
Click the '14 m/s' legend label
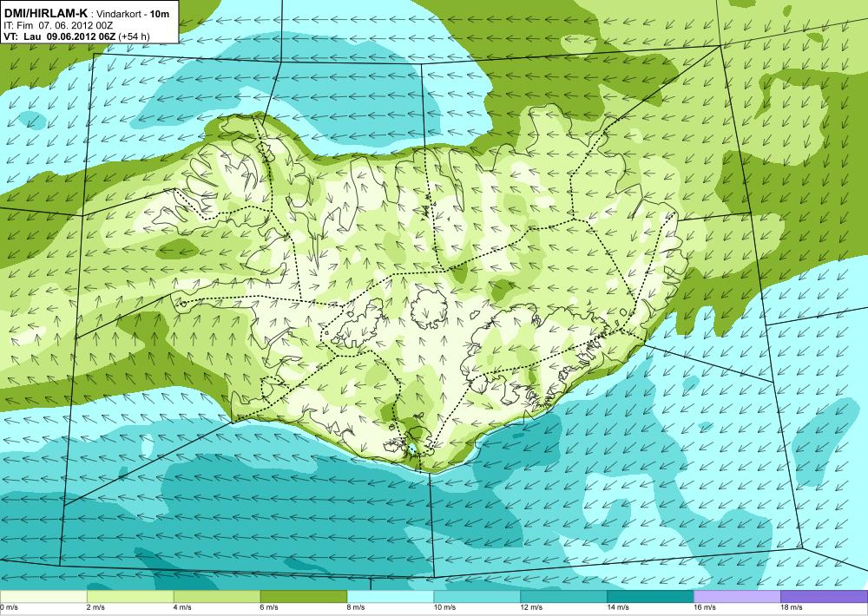coord(618,607)
